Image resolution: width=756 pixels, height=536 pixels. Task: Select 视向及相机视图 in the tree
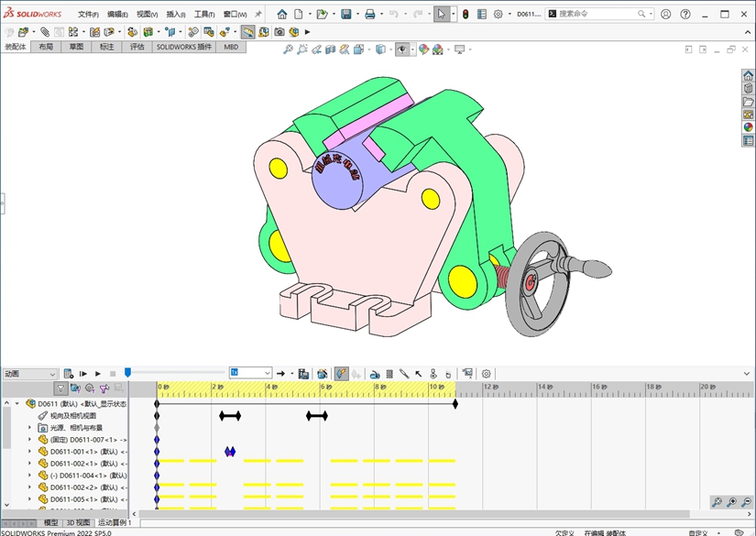[x=72, y=415]
